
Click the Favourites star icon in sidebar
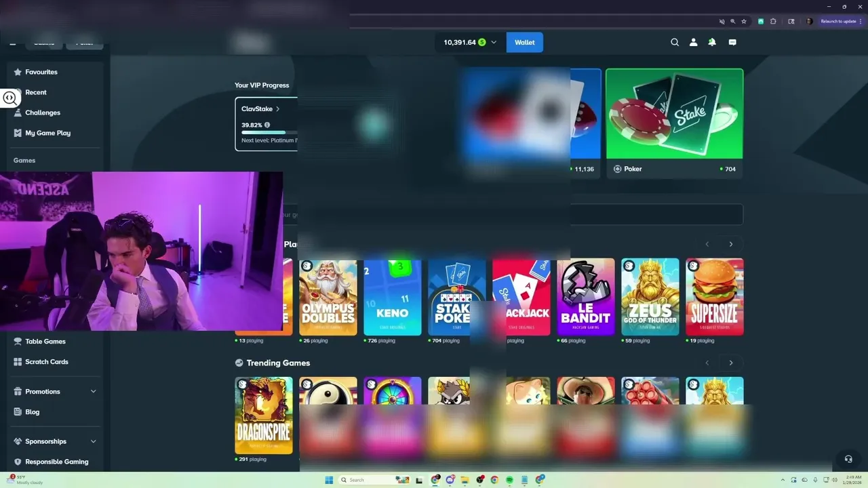(x=18, y=72)
